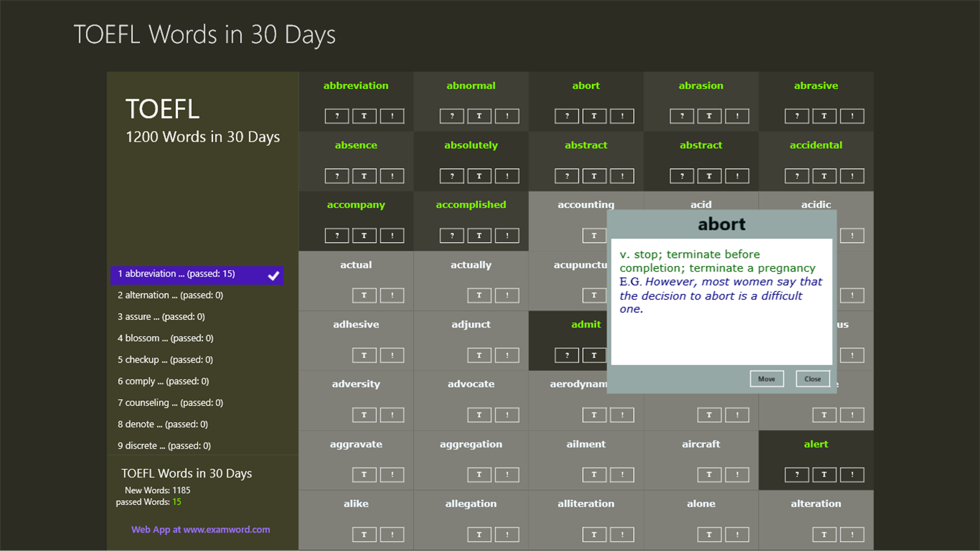The height and width of the screenshot is (551, 980).
Task: Click the exclamation icon under "accomplished"
Action: (x=507, y=235)
